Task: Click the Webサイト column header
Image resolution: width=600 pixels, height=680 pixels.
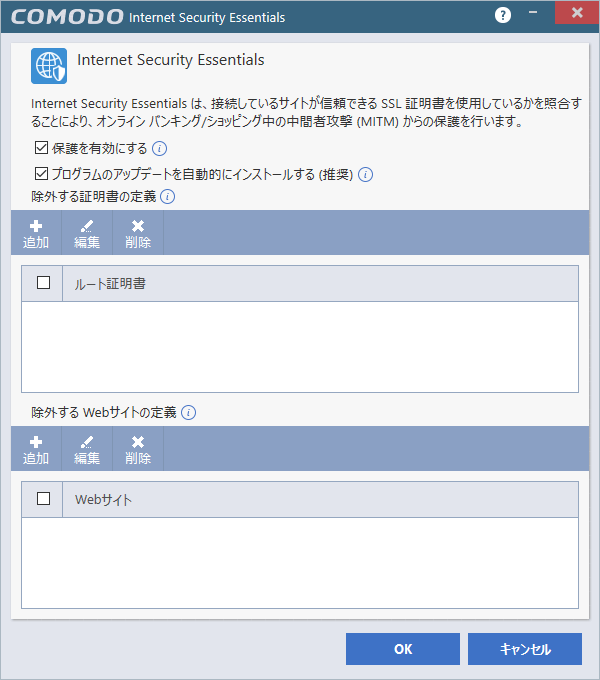Action: 320,500
